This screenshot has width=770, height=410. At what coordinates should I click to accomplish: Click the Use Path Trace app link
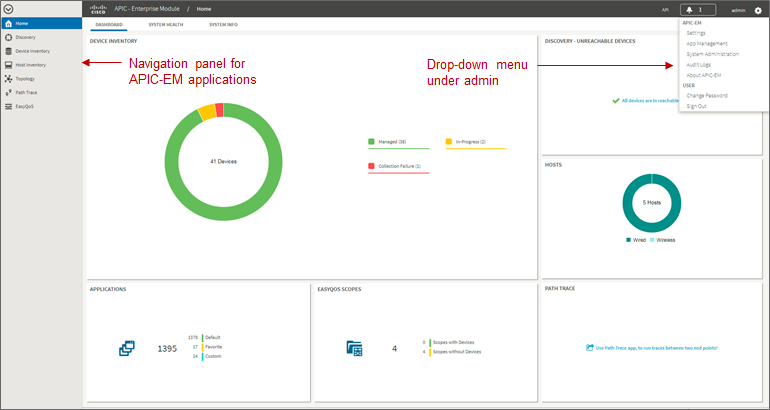656,348
